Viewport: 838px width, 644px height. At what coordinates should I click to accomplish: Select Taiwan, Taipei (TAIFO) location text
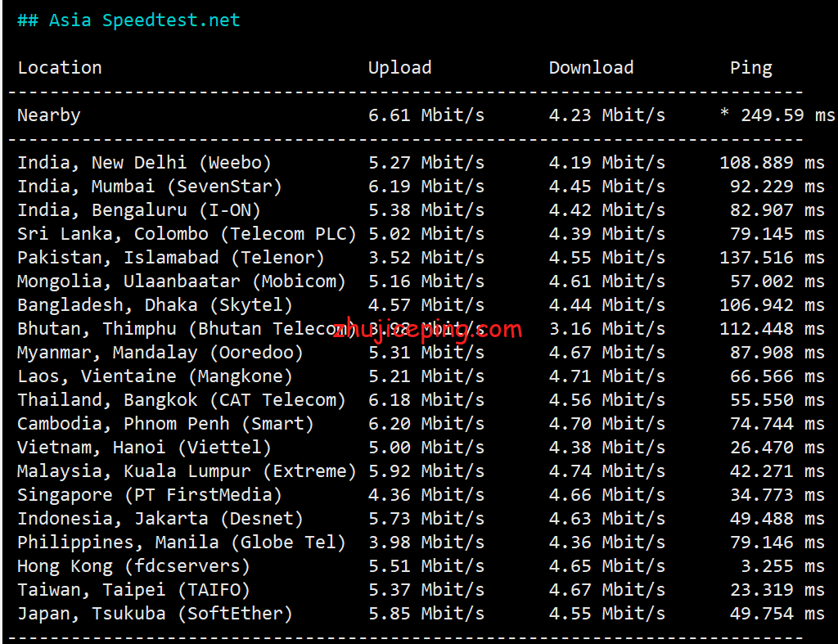coord(133,590)
